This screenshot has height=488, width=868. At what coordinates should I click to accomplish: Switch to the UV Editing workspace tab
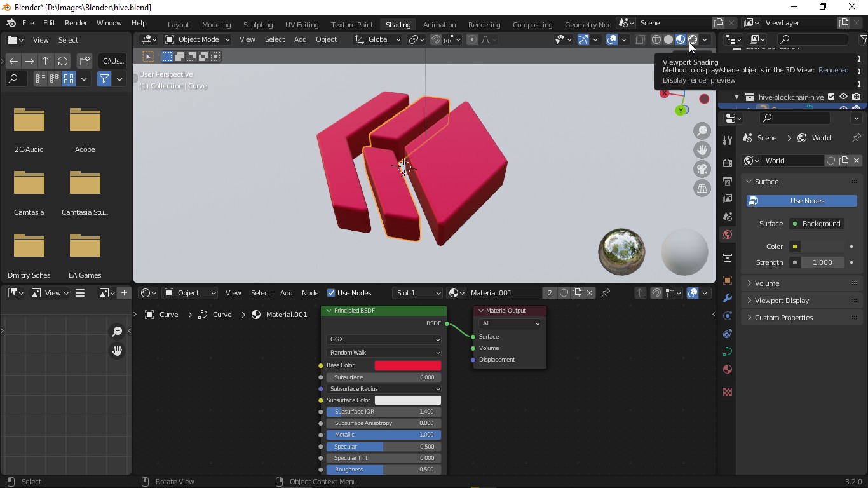click(x=302, y=25)
